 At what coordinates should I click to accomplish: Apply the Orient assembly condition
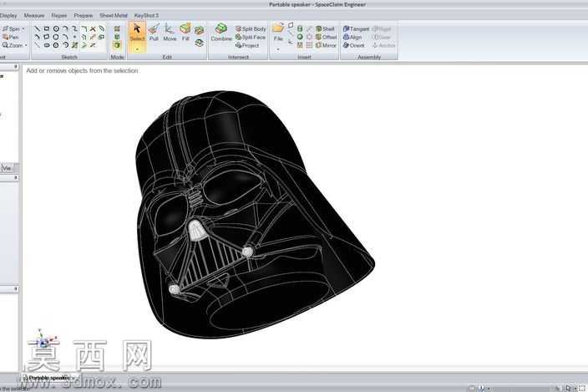(x=353, y=45)
